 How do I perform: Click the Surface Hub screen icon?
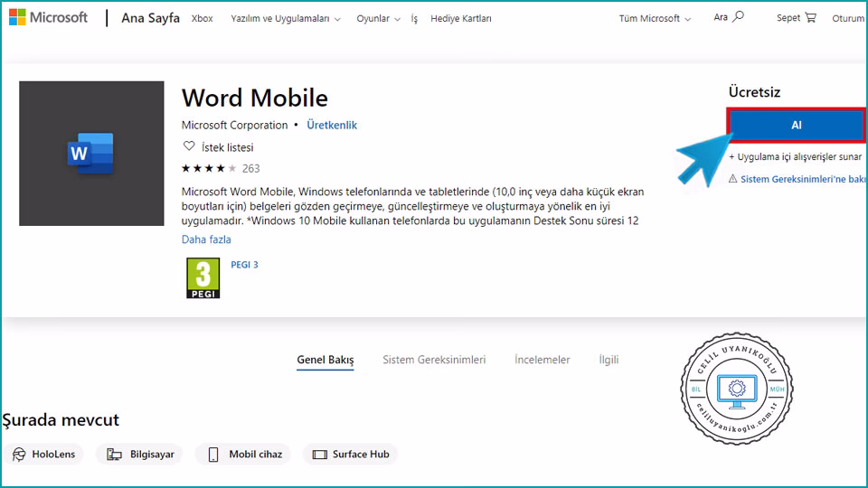tap(319, 455)
